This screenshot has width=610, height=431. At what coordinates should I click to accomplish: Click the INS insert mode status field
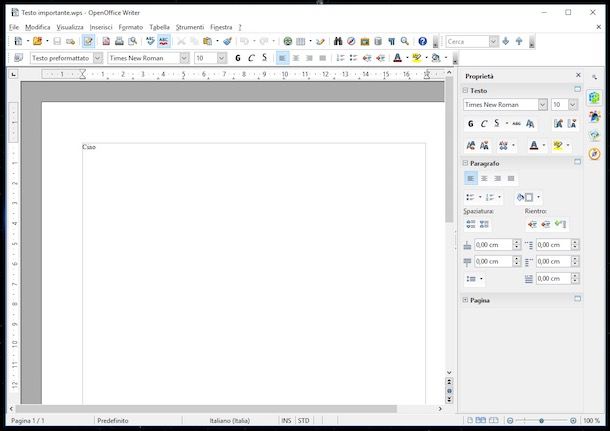pos(286,420)
